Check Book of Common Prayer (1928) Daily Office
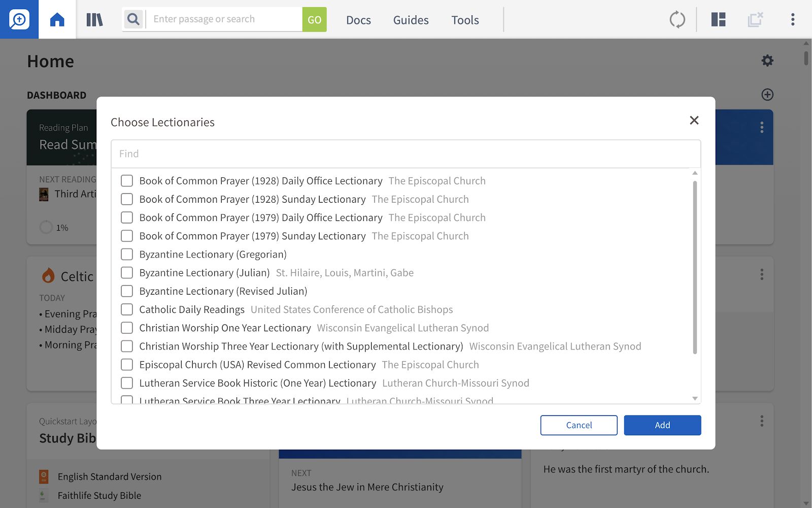 click(x=127, y=181)
